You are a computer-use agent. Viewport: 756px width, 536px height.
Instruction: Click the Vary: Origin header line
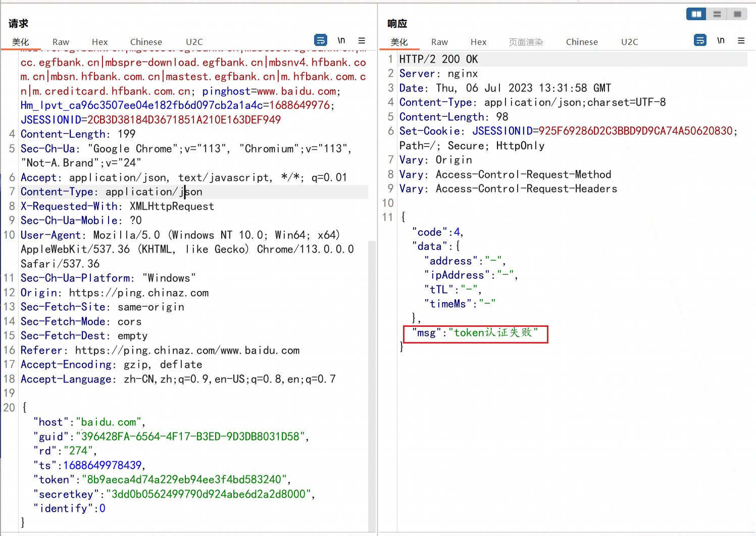click(x=435, y=160)
